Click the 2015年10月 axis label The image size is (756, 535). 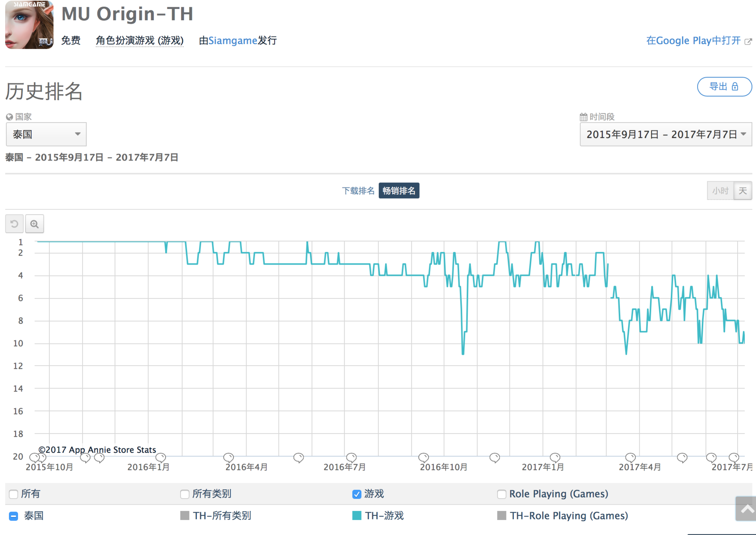pos(49,467)
